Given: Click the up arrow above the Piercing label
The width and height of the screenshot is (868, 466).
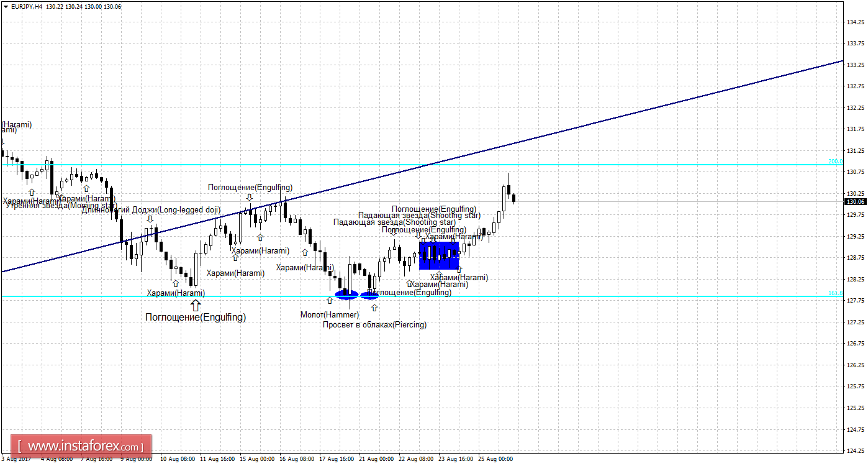Looking at the screenshot, I should [374, 308].
